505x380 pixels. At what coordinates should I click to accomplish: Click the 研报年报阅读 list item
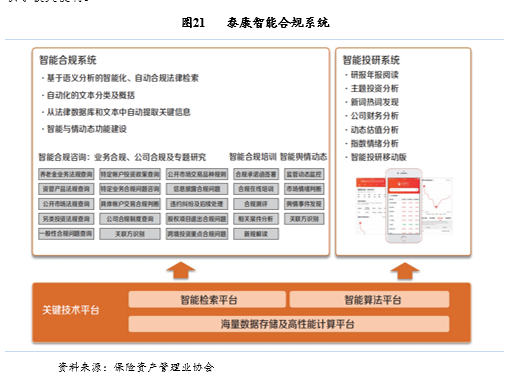point(372,75)
